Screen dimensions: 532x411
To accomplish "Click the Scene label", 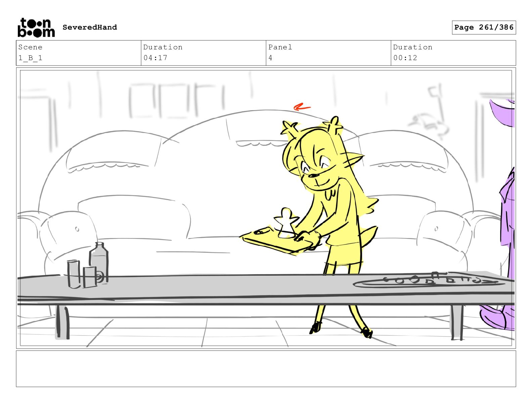I will (30, 47).
